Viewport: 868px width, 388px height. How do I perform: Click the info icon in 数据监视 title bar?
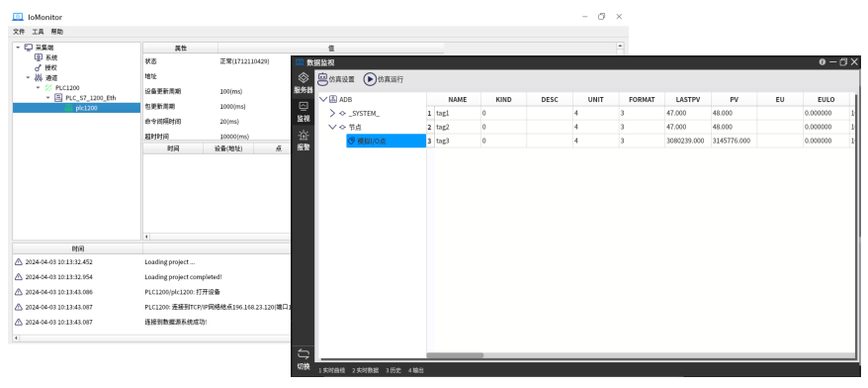[823, 62]
